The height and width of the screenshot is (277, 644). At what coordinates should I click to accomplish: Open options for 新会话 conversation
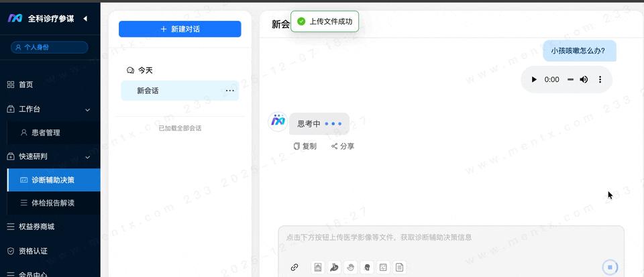pos(230,91)
